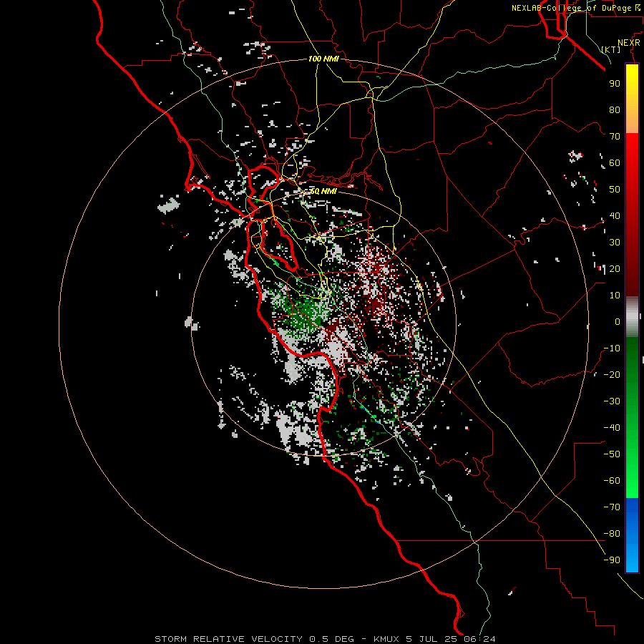Click the 100 NMI range ring label
The width and height of the screenshot is (644, 644).
point(323,59)
